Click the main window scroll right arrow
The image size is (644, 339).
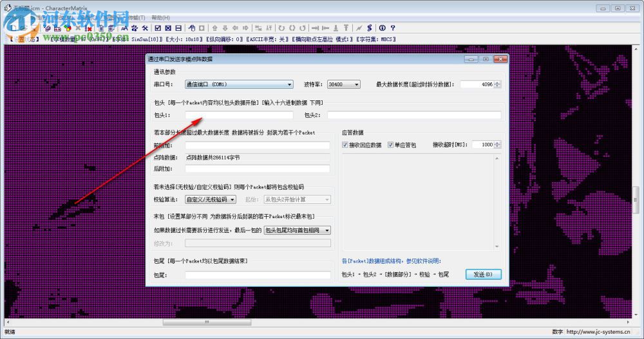pyautogui.click(x=629, y=322)
